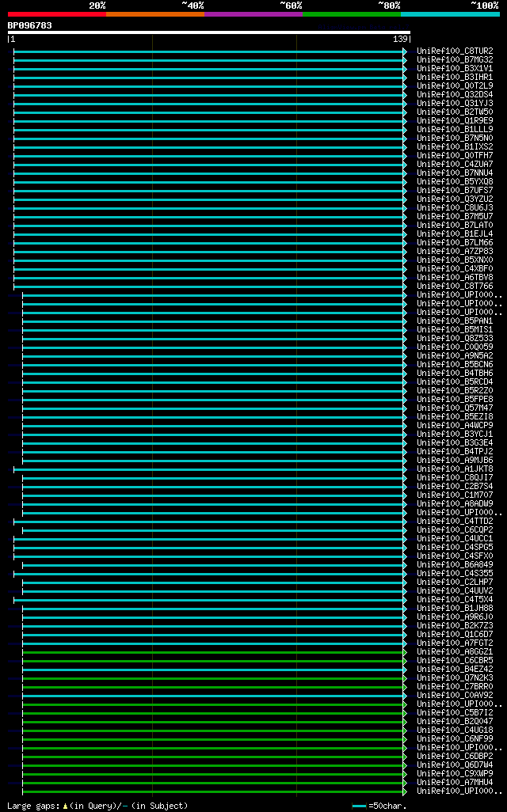Screen dimensions: 507x812
Task: Click the purple ~60% identity legend segment
Action: (253, 14)
